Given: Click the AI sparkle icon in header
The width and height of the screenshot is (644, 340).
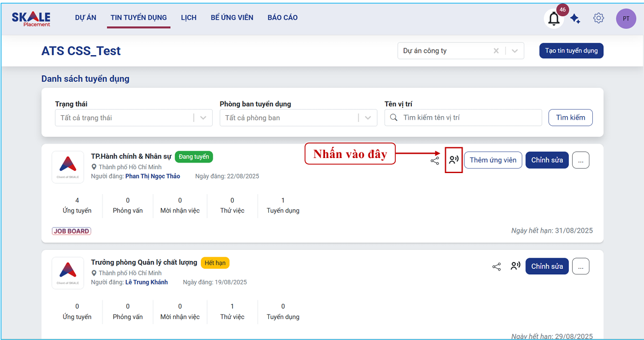Looking at the screenshot, I should (x=576, y=19).
